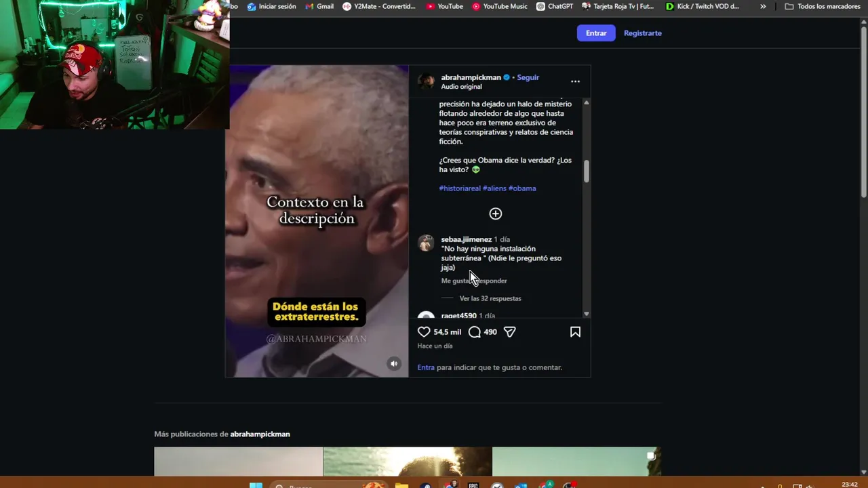Expand hidden bookmarks with the double chevron

click(x=763, y=6)
